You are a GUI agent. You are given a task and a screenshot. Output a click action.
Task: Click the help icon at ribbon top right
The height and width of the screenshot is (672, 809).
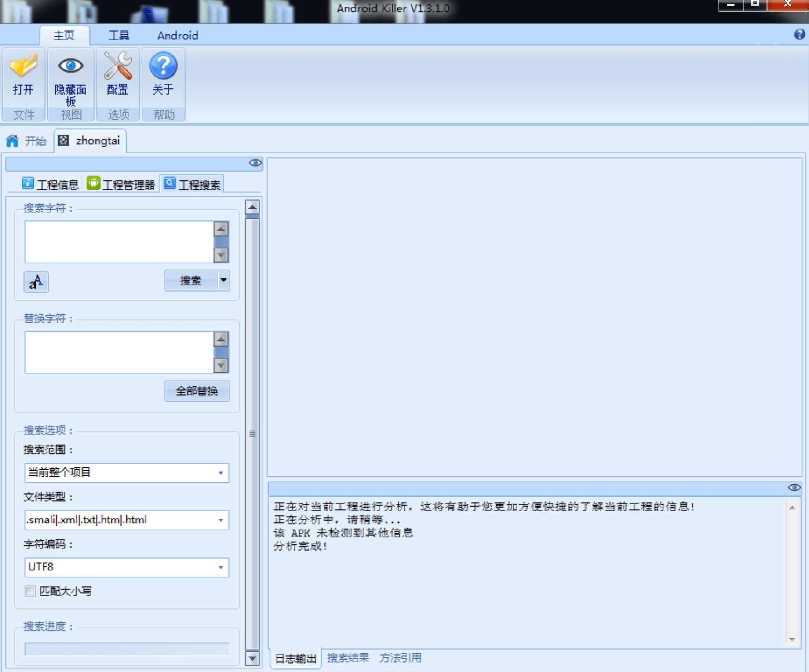click(x=799, y=34)
